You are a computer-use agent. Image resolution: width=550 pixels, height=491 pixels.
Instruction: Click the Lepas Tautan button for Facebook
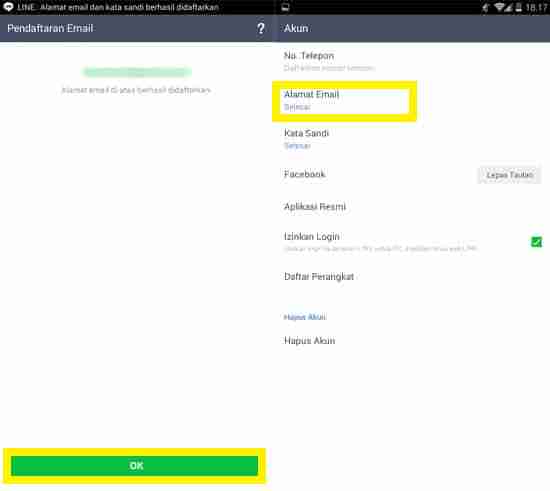(509, 175)
